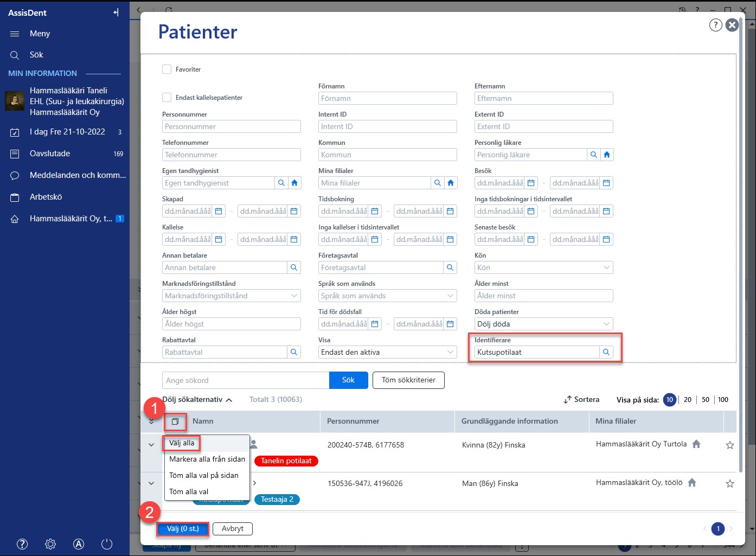Click the multi-select icon beside Namn header
Screen dimensions: 756x556
point(175,421)
